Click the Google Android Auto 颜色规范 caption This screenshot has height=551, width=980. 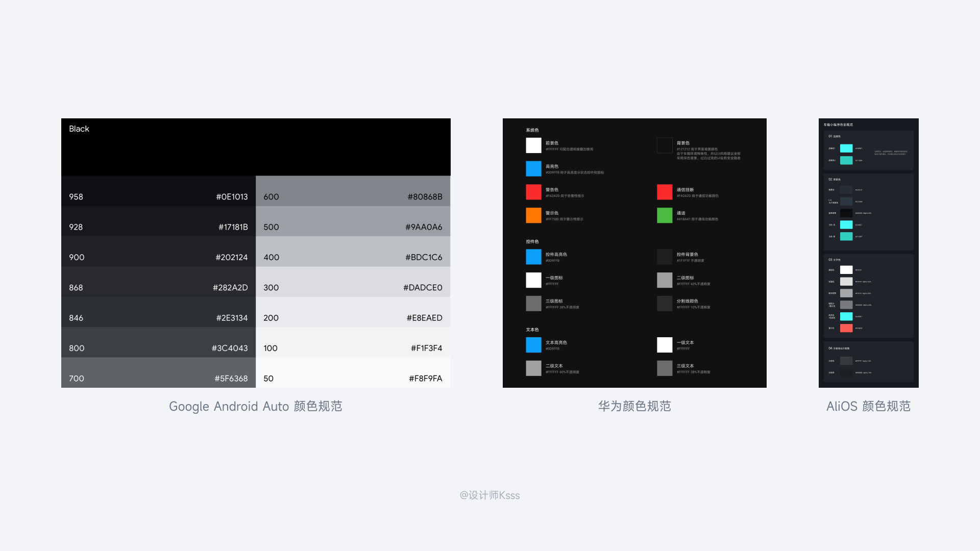pyautogui.click(x=256, y=406)
